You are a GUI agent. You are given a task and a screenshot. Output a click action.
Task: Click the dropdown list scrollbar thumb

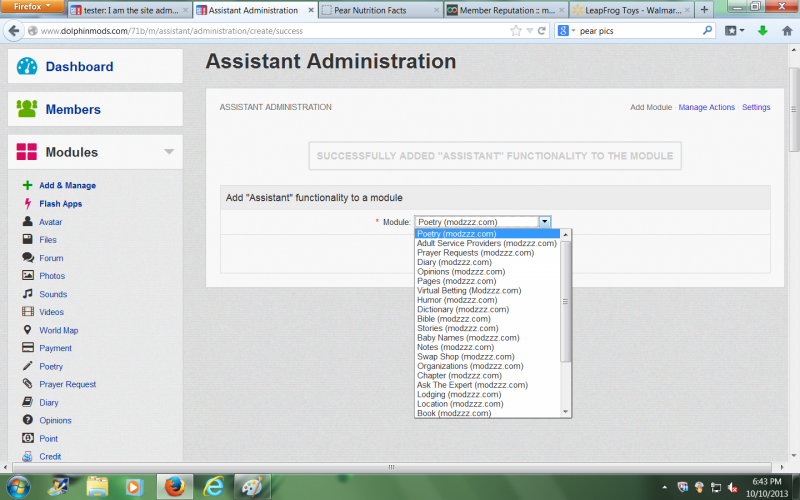(565, 300)
